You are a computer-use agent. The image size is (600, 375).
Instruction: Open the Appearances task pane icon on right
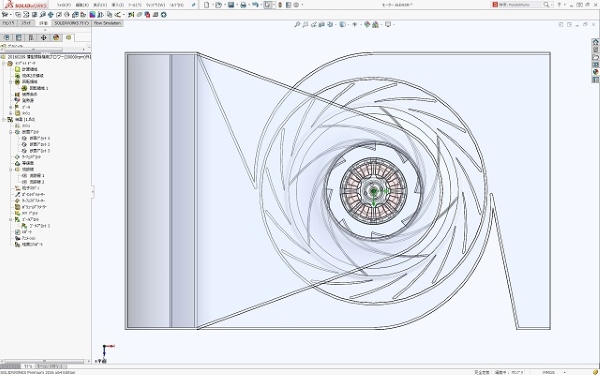pyautogui.click(x=595, y=72)
